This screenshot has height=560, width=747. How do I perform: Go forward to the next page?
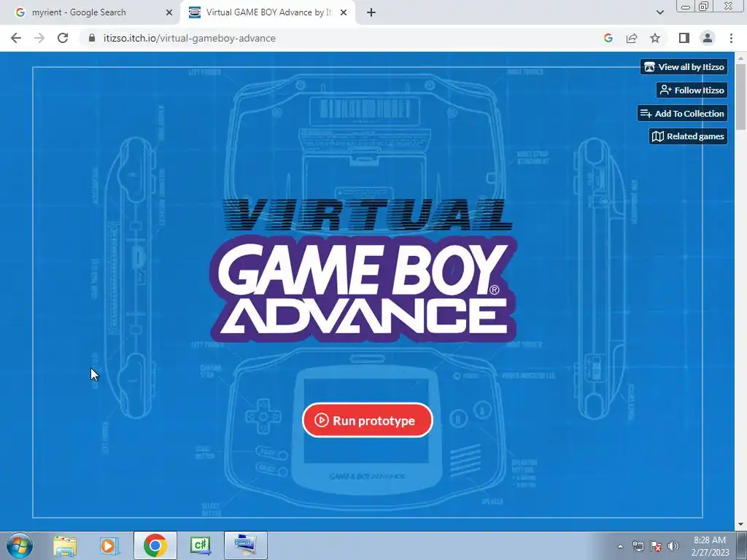tap(39, 38)
